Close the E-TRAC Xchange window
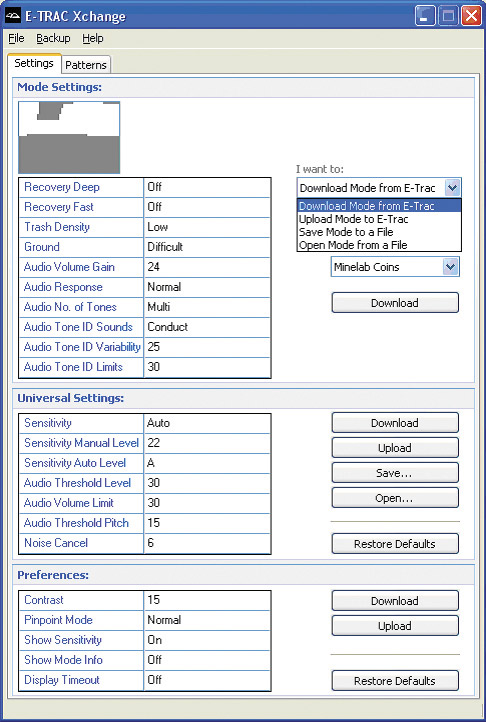This screenshot has height=722, width=486. tap(471, 16)
